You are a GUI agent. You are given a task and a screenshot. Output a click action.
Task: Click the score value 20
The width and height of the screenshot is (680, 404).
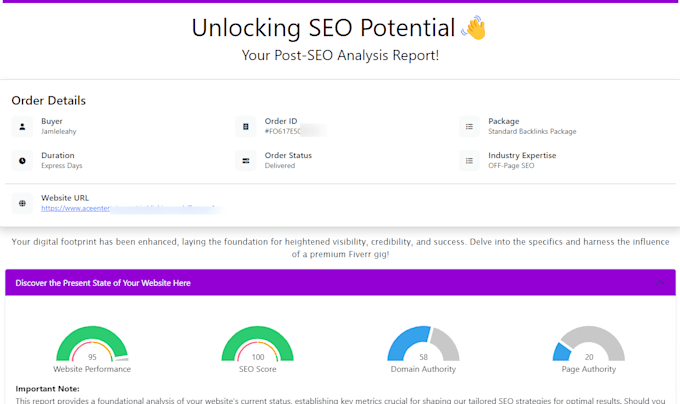point(589,357)
